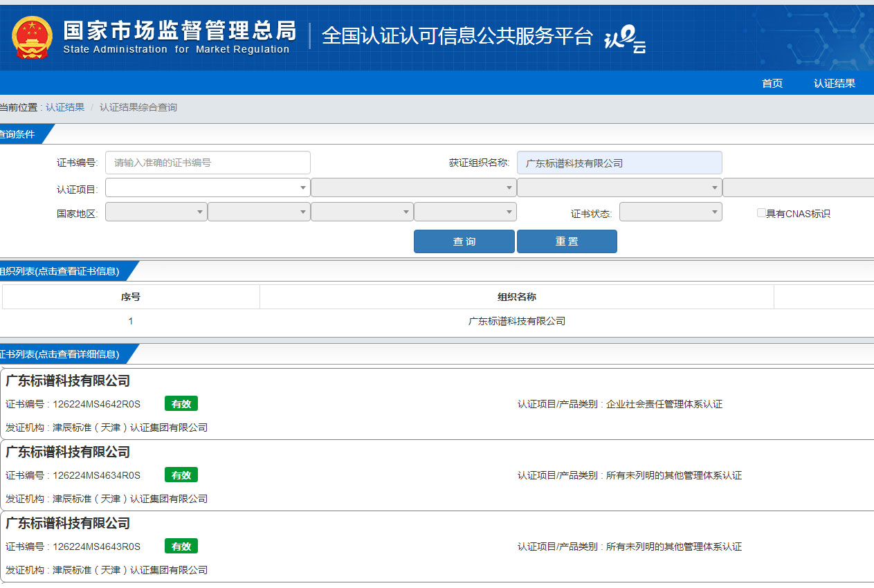Click the 有效 badge for certificate 126224MS4642R0S

[x=181, y=404]
